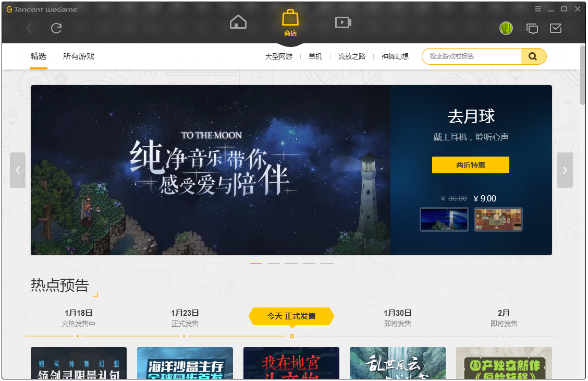Open the video/live stream icon
Image resolution: width=588 pixels, height=381 pixels.
pos(343,22)
